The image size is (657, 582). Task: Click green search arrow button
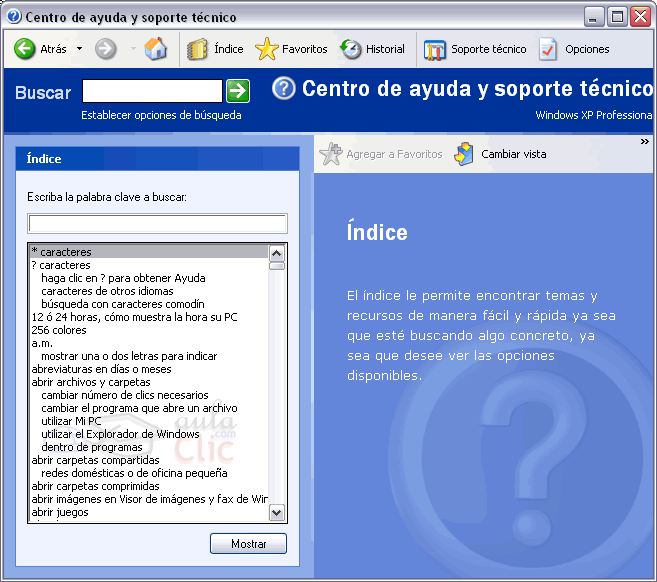tap(237, 91)
